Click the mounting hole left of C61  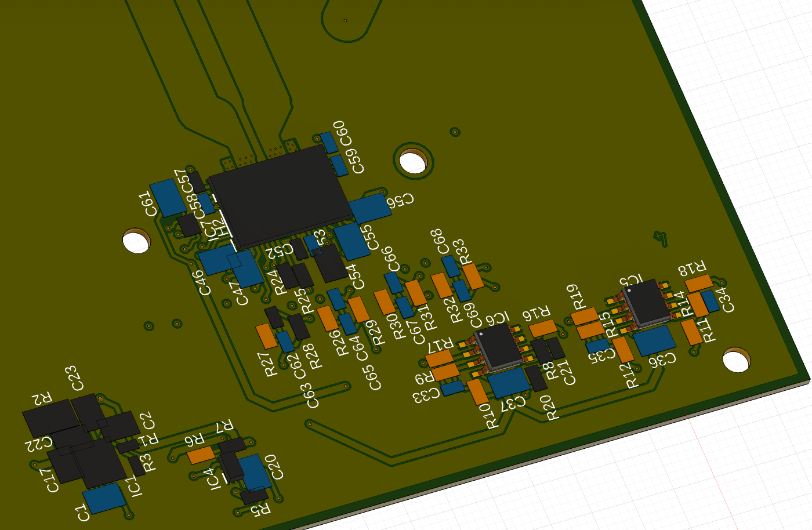137,241
